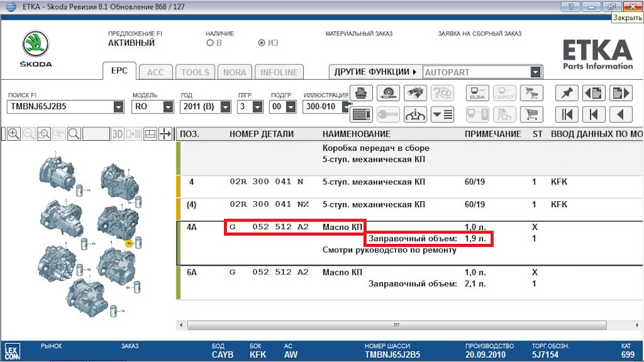Click the zoom-to-area magnifier icon

44,134
